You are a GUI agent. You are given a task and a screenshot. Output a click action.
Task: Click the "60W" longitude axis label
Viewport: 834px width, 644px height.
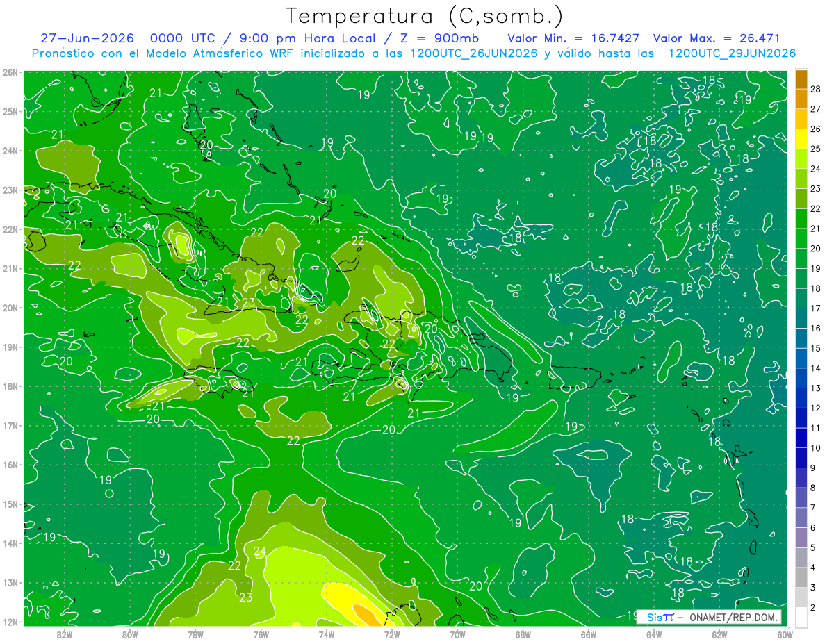click(785, 634)
